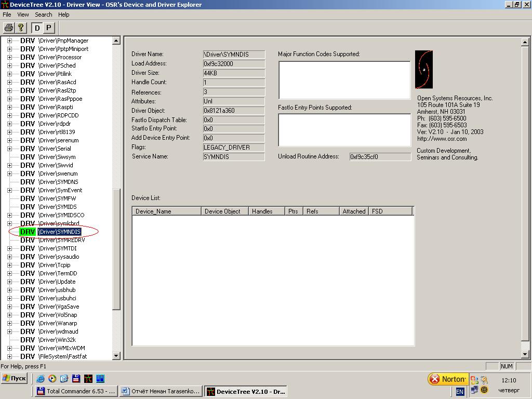Click the Refs column header

click(321, 211)
